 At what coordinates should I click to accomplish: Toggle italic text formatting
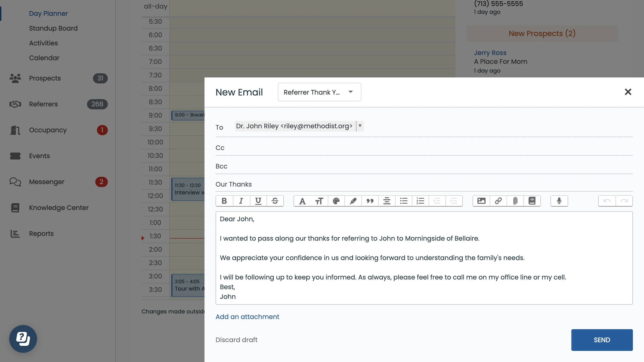(x=241, y=201)
